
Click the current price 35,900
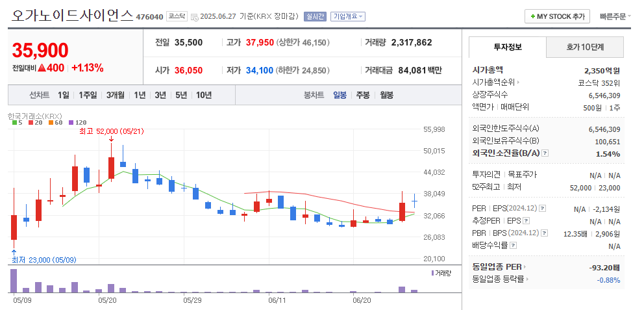pyautogui.click(x=40, y=50)
